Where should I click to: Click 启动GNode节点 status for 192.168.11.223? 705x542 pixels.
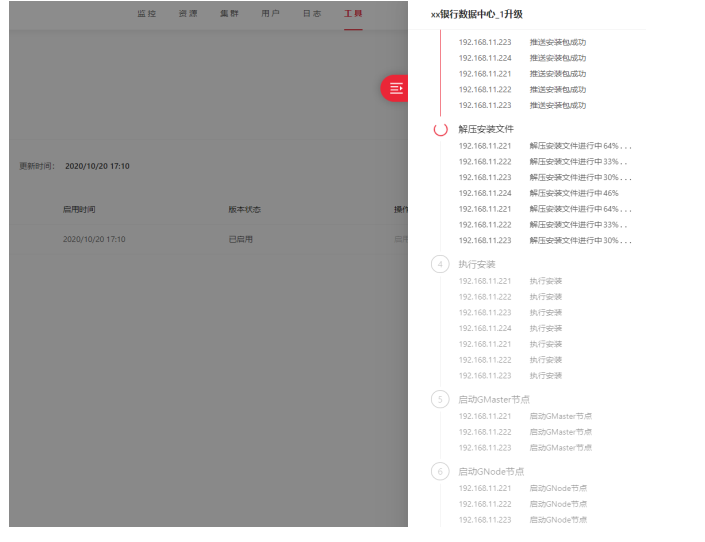point(558,520)
